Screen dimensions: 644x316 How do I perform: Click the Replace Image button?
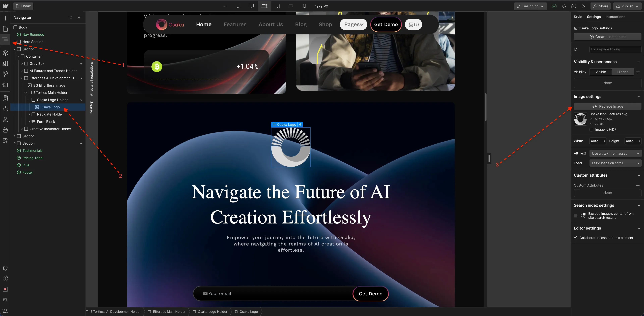coord(607,106)
